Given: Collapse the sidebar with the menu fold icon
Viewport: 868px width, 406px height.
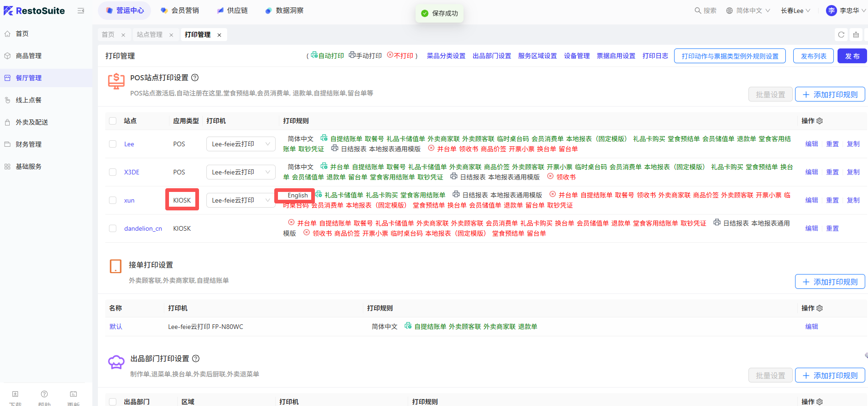Looking at the screenshot, I should click(x=81, y=11).
